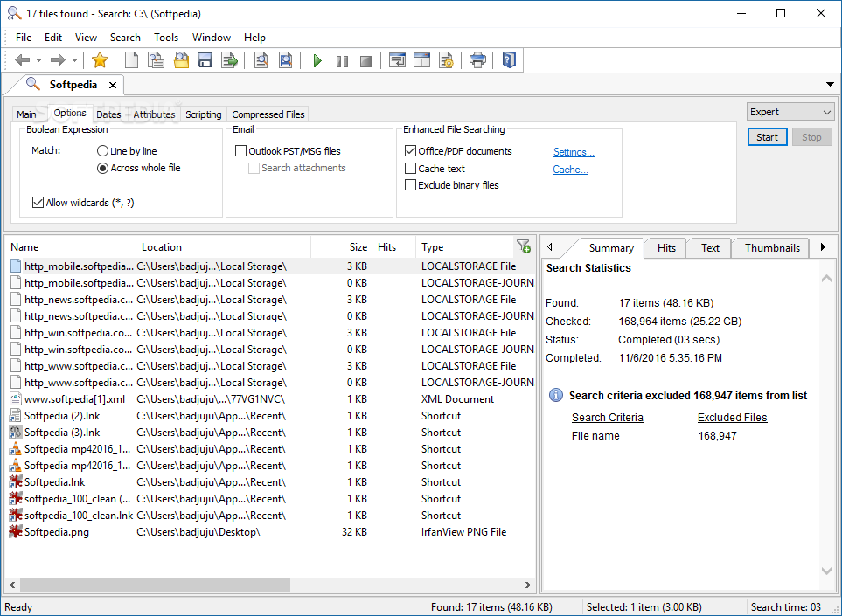Click the new search from current criteria icon

(157, 60)
